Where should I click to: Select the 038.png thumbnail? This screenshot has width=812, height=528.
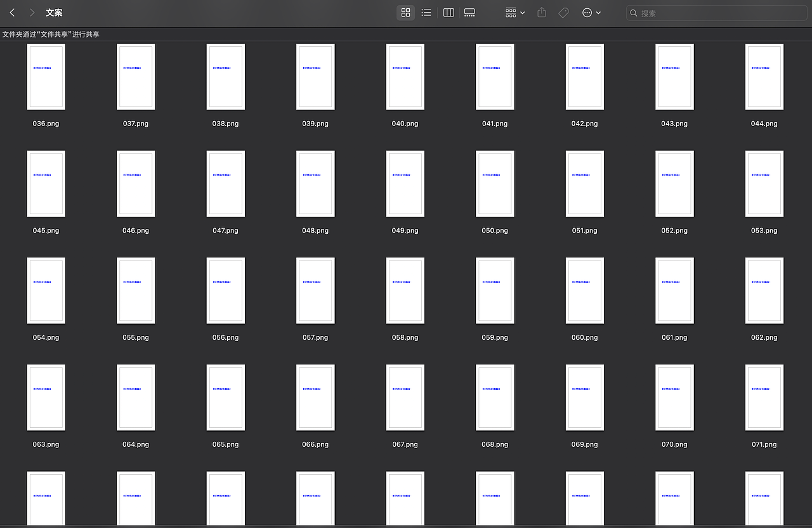(225, 77)
